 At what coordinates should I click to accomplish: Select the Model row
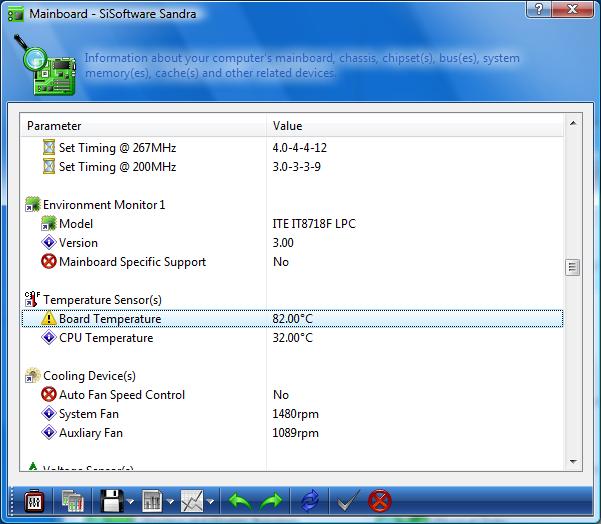tap(292, 223)
